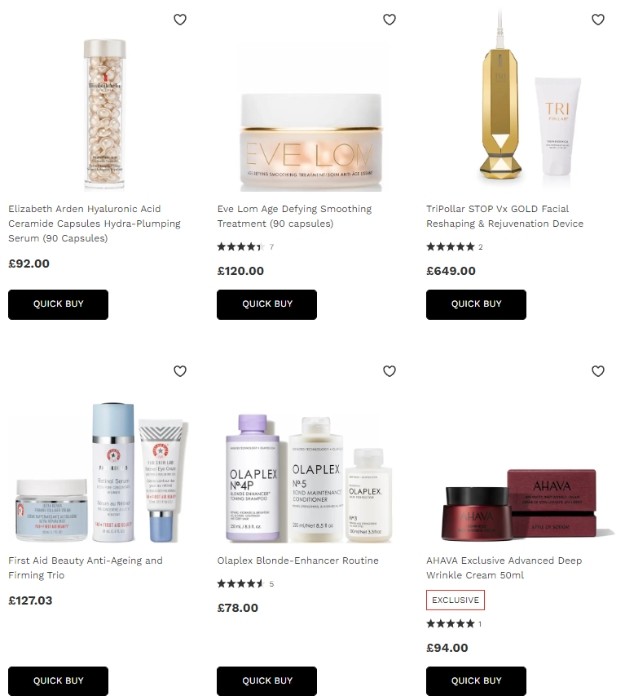Favorite the Eve Lom treatment via heart icon
Viewport: 625px width, 700px height.
[x=389, y=20]
